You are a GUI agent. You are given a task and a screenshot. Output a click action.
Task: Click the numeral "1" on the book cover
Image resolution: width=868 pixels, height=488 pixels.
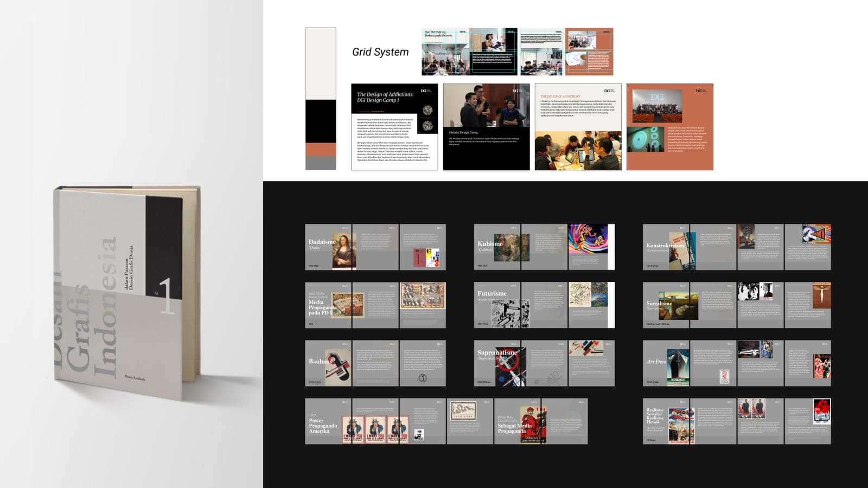click(167, 296)
